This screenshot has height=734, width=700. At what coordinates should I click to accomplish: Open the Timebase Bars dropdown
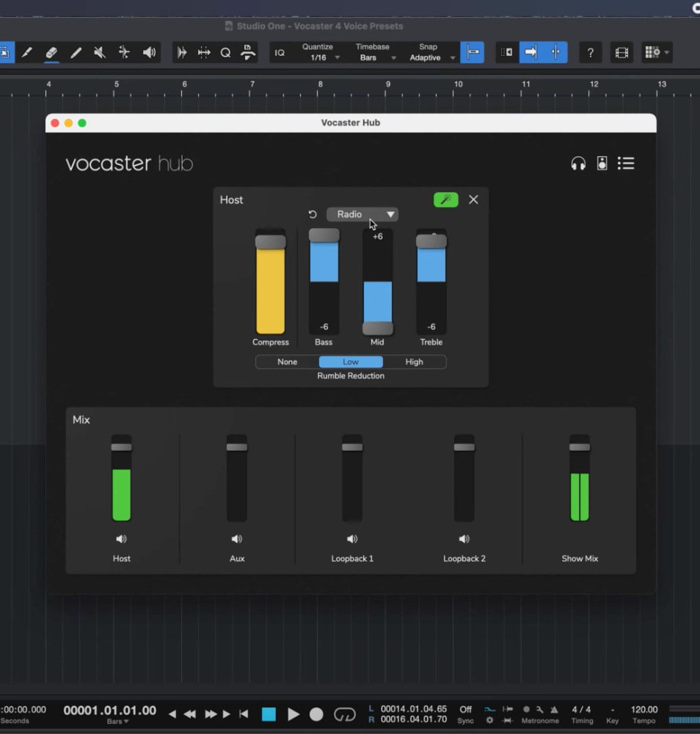pos(377,57)
